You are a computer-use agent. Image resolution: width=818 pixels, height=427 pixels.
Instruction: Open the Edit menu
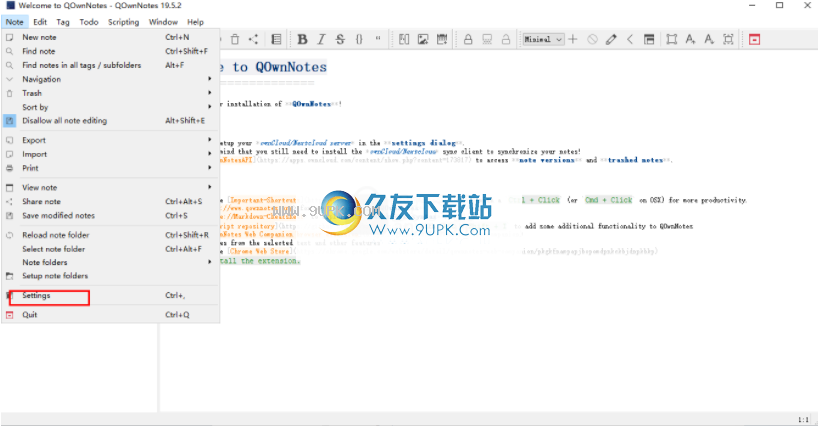click(x=40, y=22)
